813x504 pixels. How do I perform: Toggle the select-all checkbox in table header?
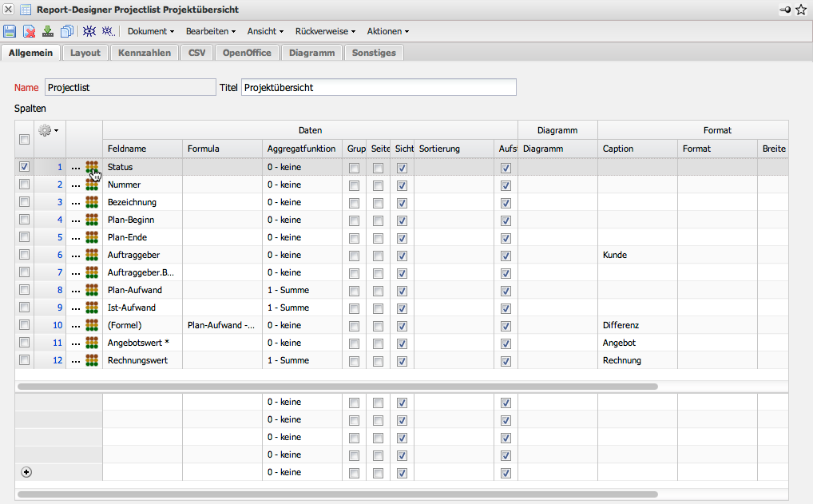(24, 140)
